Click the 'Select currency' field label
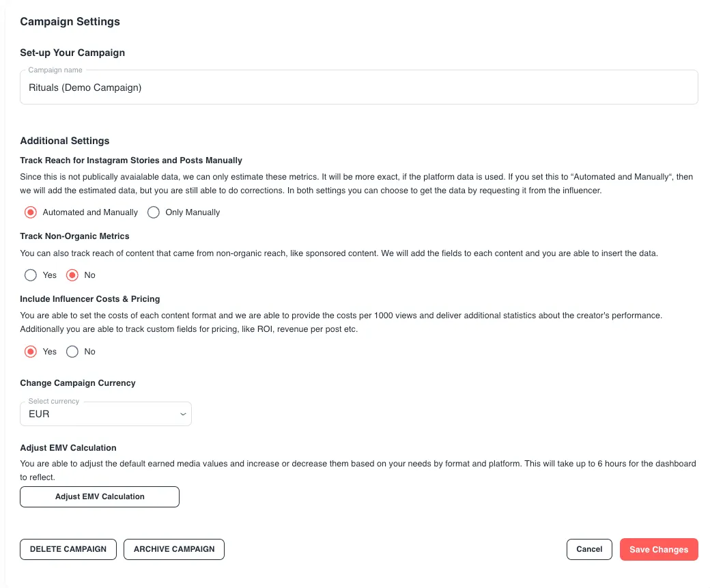This screenshot has width=710, height=588. pyautogui.click(x=54, y=401)
